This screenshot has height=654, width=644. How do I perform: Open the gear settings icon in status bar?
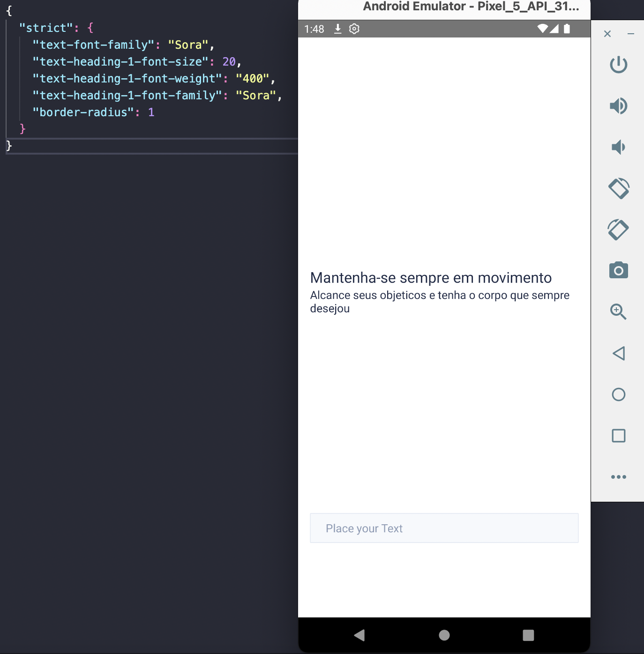coord(354,29)
